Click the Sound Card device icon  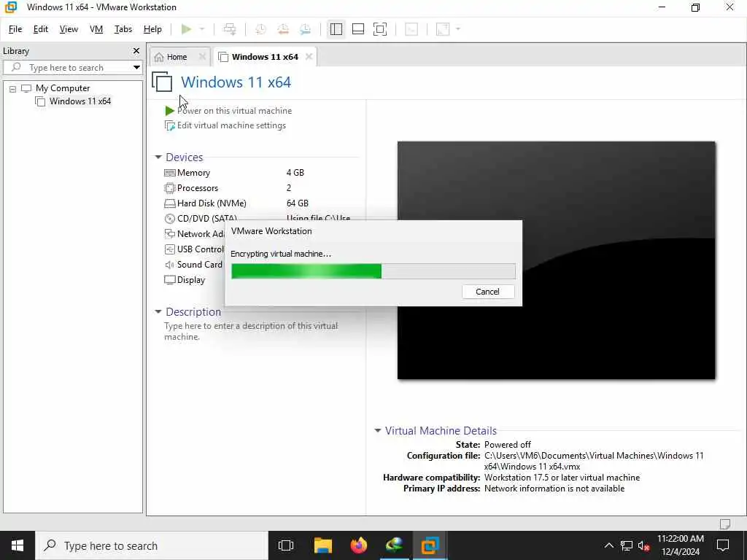[169, 264]
